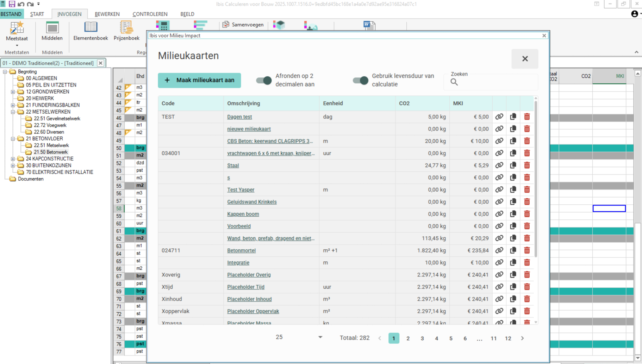Click the link icon for Dagen test row
Viewport: 642px width, 364px height.
tap(499, 117)
